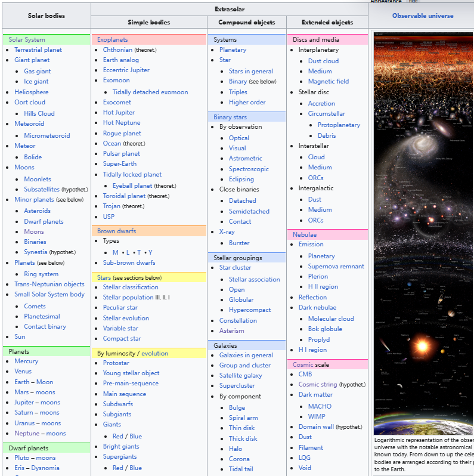The height and width of the screenshot is (476, 474).
Task: Navigate to the Spectroscopic binary link
Action: [249, 169]
